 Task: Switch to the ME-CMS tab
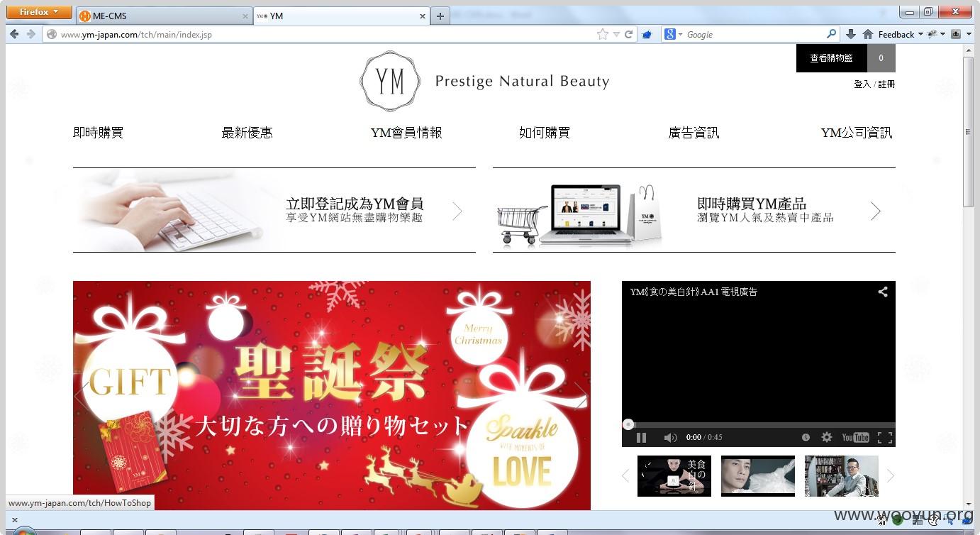[x=164, y=16]
